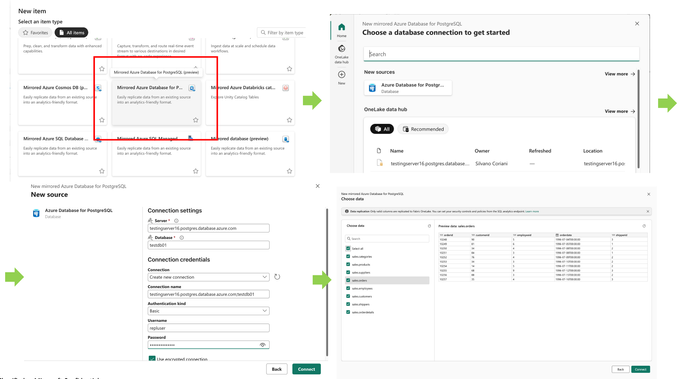The width and height of the screenshot is (680, 379).
Task: Click the Mirrored Azure Databricks catalog card icon
Action: [x=286, y=88]
